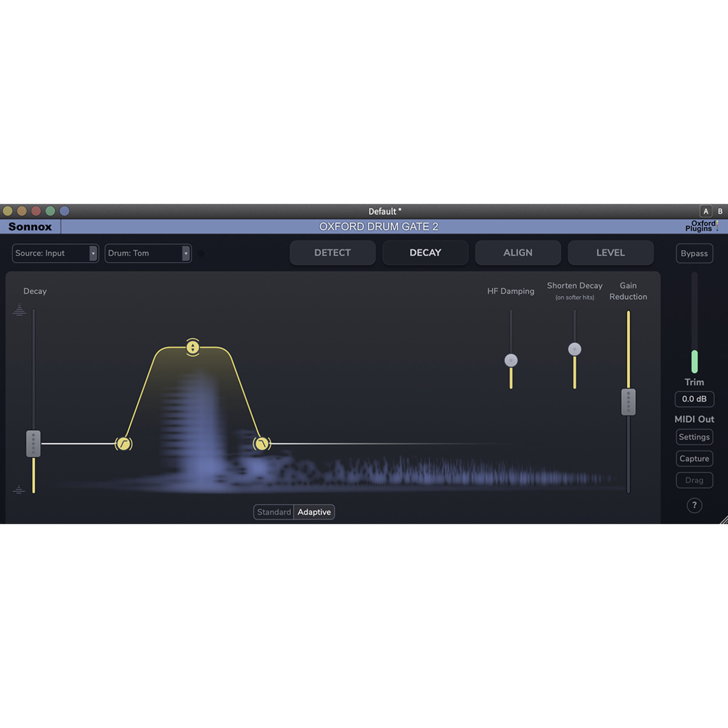This screenshot has height=728, width=728.
Task: Open the LEVEL tab
Action: coord(610,253)
